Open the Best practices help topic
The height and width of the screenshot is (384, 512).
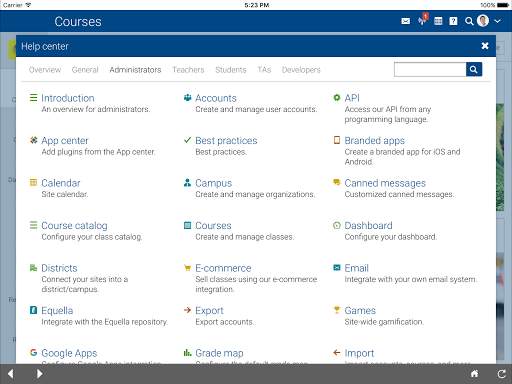pos(226,141)
